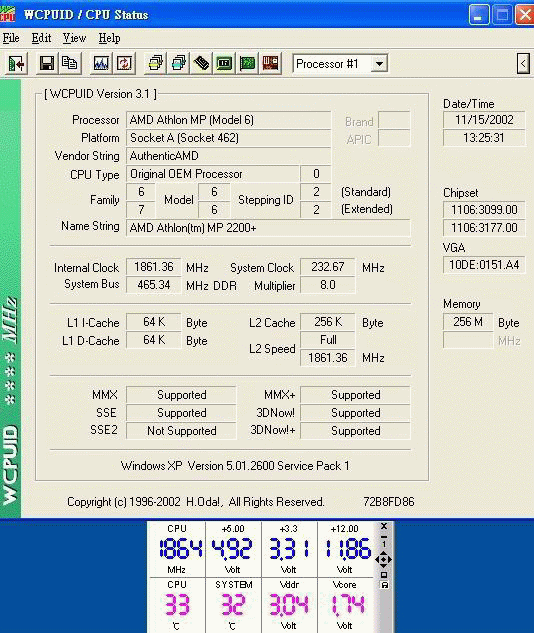The image size is (534, 633).
Task: Open the Processor #1 dropdown
Action: tap(379, 63)
